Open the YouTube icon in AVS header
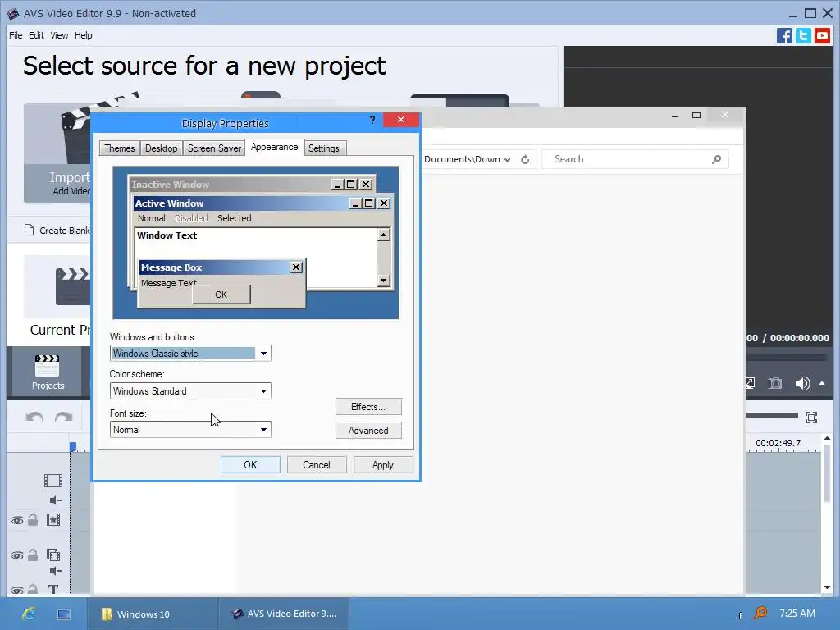The width and height of the screenshot is (840, 630). coord(822,36)
